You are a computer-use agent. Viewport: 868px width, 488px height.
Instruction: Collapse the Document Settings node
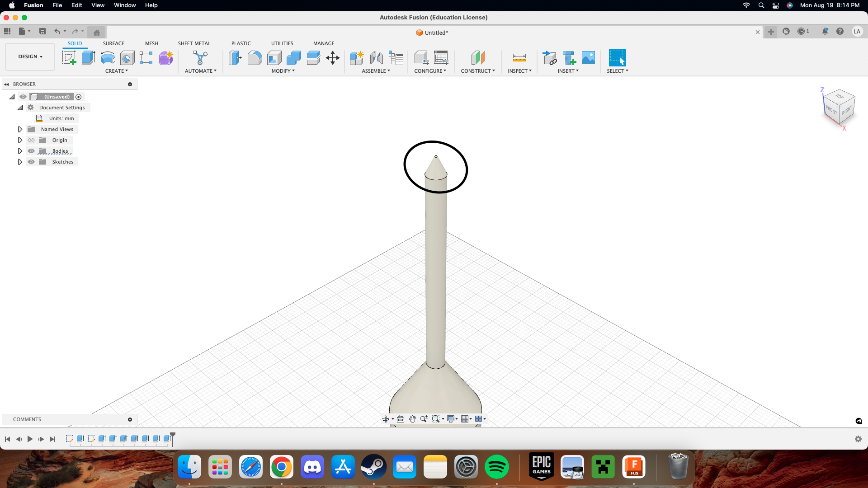pyautogui.click(x=20, y=108)
